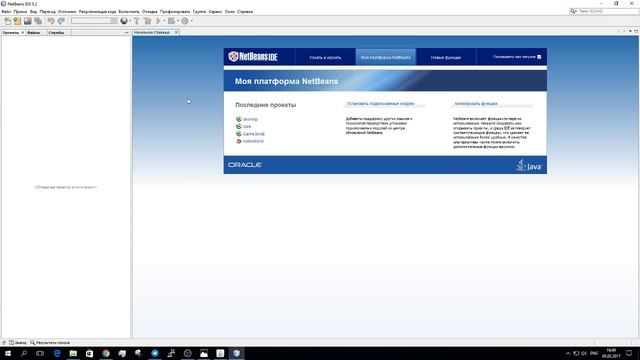Click the Run Project play icon

pos(158,21)
